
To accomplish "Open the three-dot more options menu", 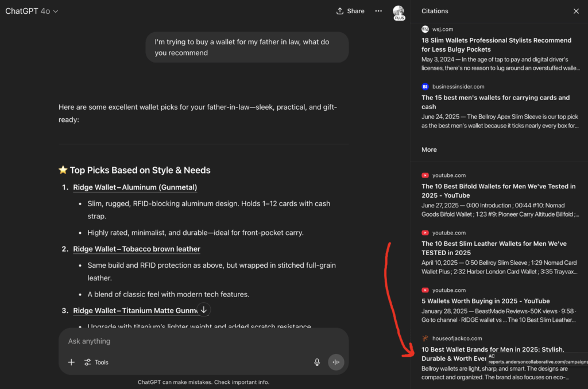I will (x=378, y=11).
